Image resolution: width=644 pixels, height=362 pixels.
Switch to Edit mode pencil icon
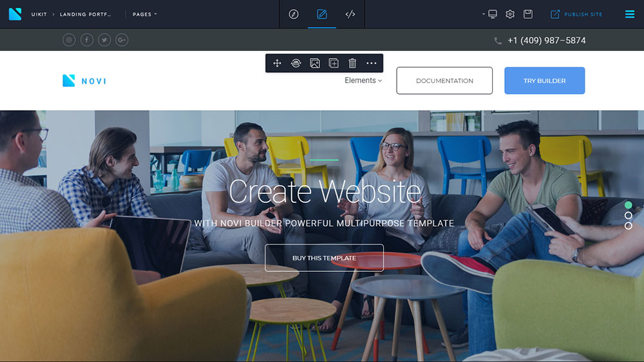[x=322, y=14]
